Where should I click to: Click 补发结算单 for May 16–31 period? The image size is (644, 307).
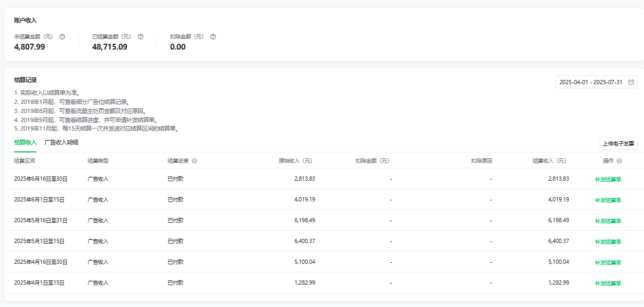tap(608, 221)
